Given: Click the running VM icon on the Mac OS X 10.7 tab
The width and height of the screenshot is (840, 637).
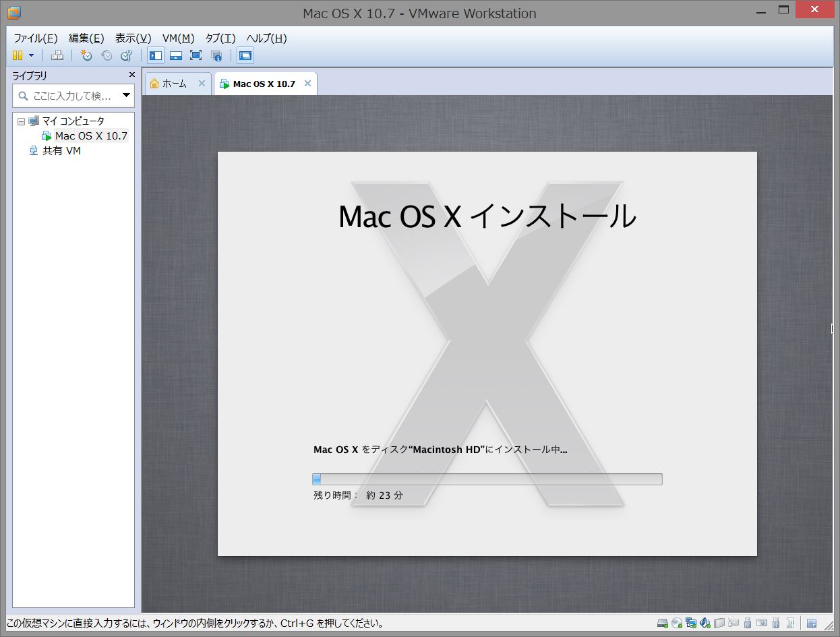Looking at the screenshot, I should click(224, 84).
